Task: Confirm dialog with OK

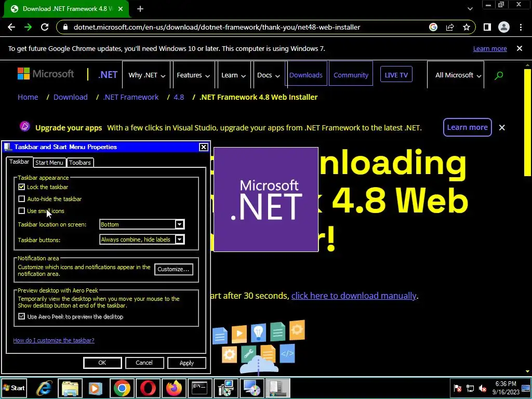Action: tap(102, 363)
